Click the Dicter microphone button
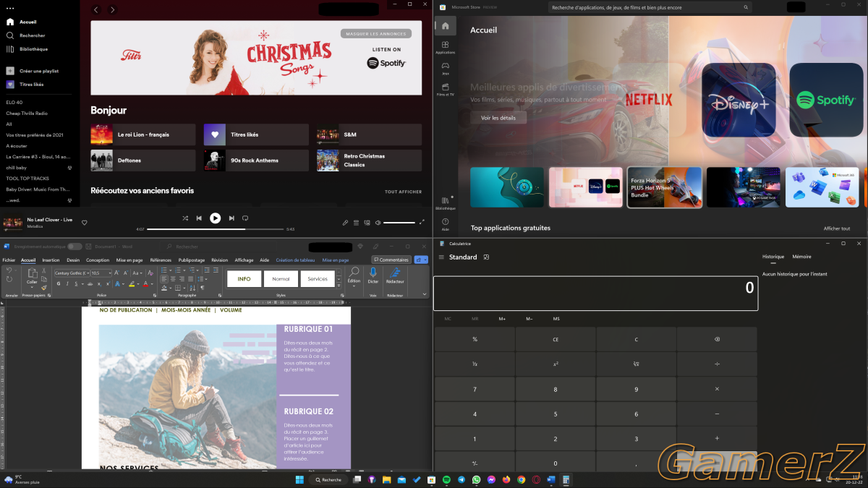 pyautogui.click(x=373, y=275)
